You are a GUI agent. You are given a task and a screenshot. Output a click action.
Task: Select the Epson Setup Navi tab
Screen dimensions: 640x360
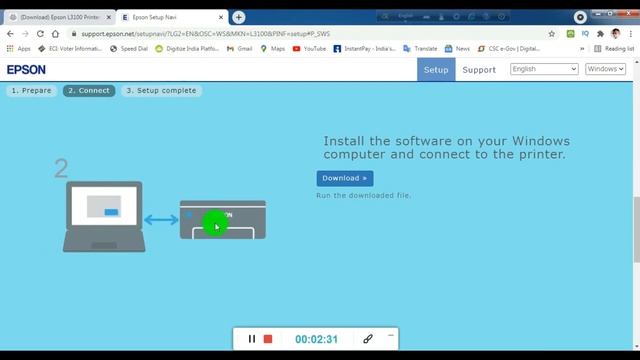coord(172,17)
